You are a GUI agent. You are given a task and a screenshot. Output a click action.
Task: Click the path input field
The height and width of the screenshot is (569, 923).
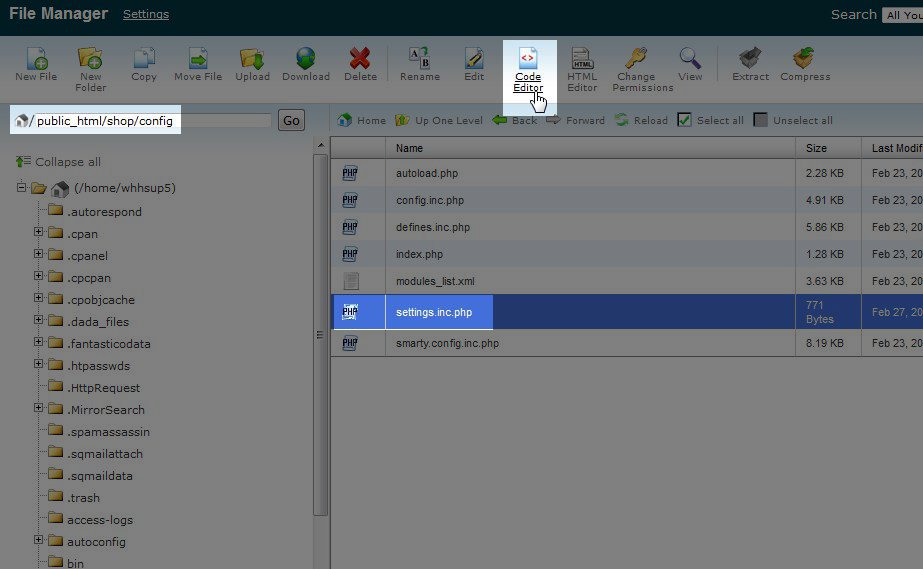(150, 121)
